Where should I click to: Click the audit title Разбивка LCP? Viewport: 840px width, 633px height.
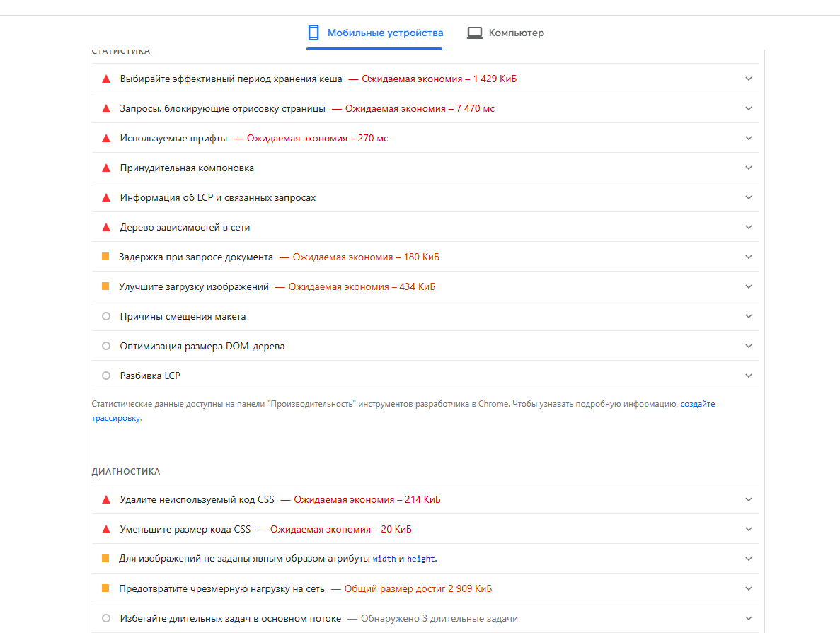150,376
